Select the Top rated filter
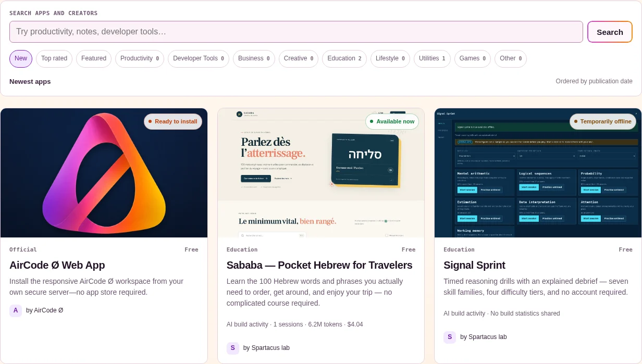Image resolution: width=642 pixels, height=364 pixels. coord(54,58)
